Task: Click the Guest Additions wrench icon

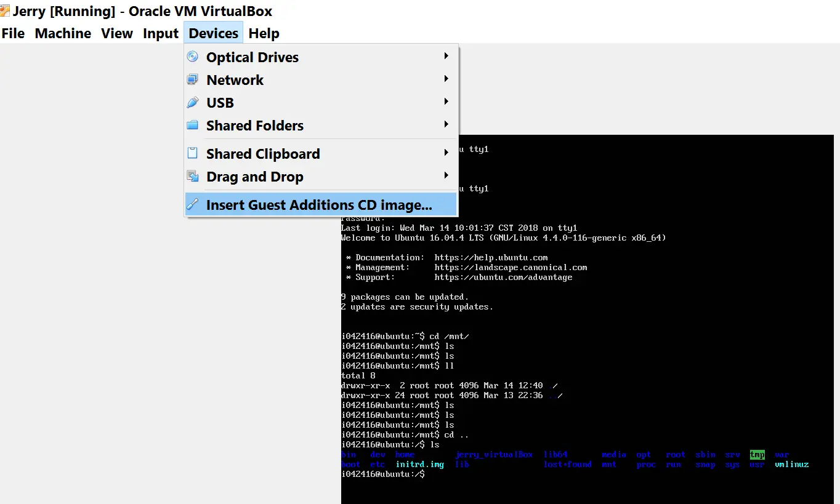Action: [193, 204]
